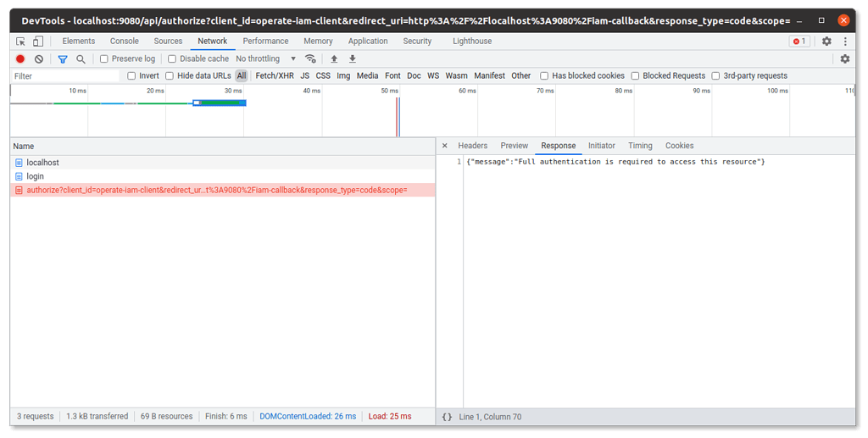Check the Disable cache option
Screen dimensions: 868x438
pos(172,58)
